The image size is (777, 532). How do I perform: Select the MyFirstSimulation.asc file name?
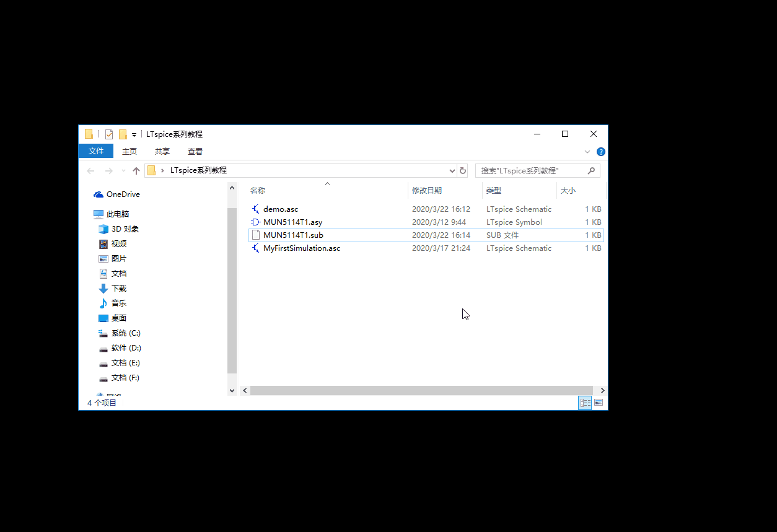[x=302, y=248]
